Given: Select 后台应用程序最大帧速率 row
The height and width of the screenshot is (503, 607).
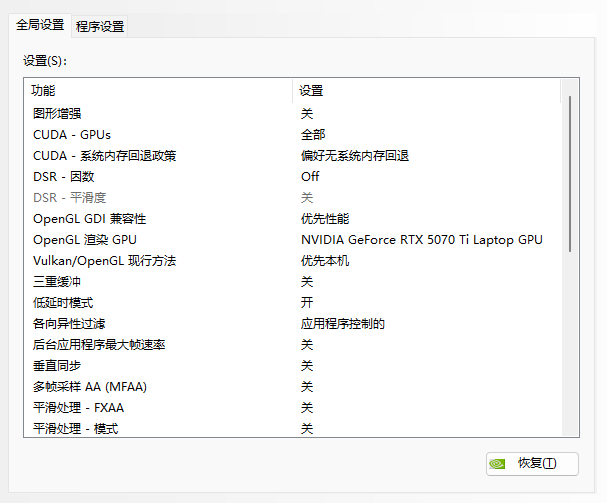Looking at the screenshot, I should coord(99,344).
